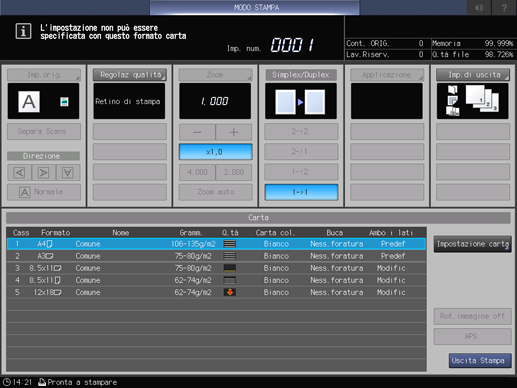Decrease zoom with the minus button
This screenshot has height=388, width=517.
197,132
